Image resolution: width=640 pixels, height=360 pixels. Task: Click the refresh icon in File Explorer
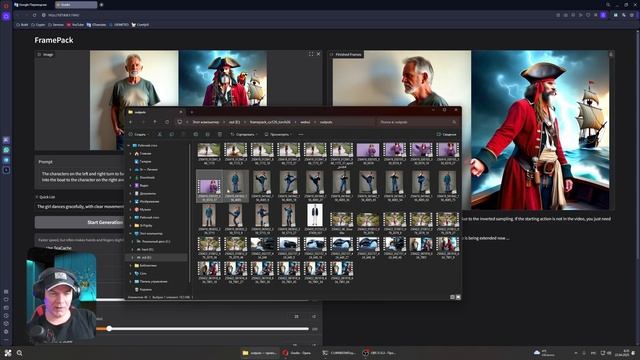coord(167,122)
